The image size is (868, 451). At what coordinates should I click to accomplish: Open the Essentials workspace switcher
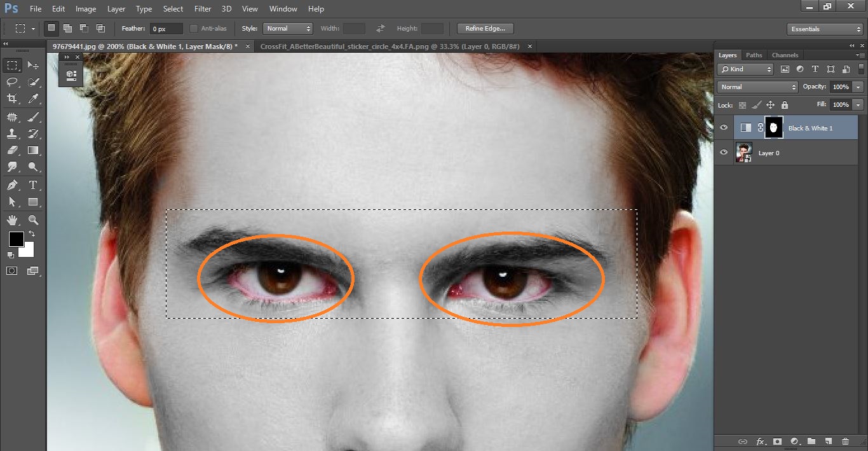coord(824,29)
